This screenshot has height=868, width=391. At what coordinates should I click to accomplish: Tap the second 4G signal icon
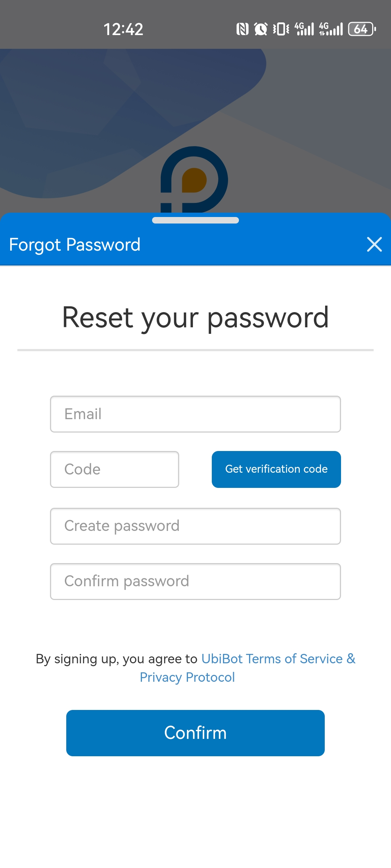[331, 29]
